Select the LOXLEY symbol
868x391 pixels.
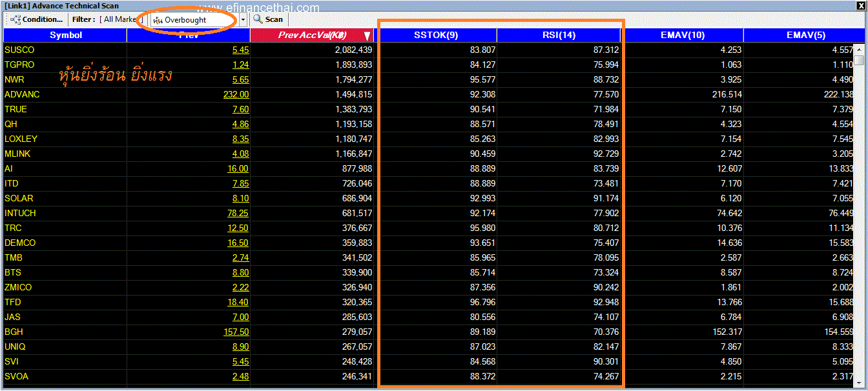point(21,139)
